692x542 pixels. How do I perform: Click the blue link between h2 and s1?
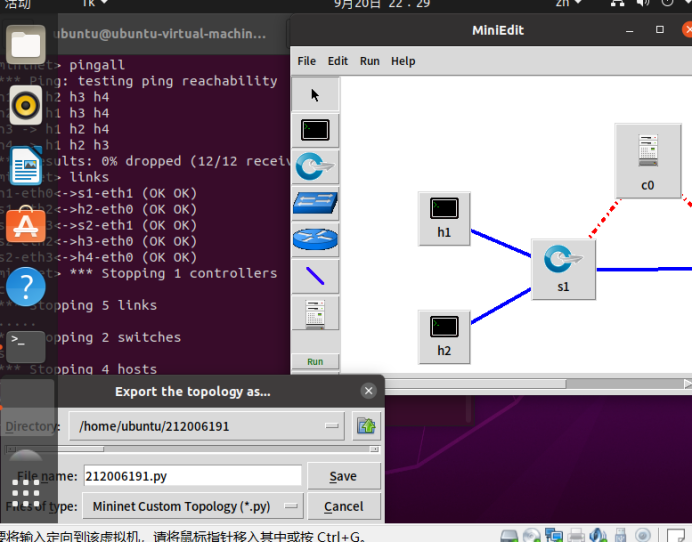coord(501,306)
